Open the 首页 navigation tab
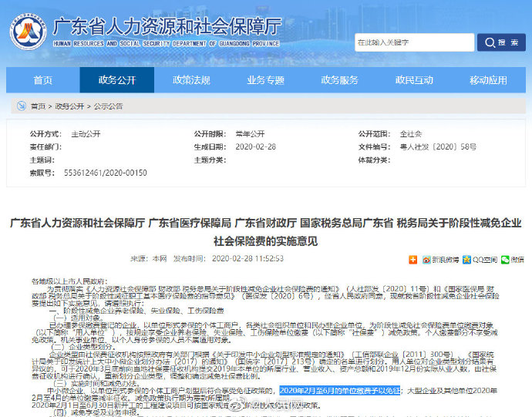 click(43, 80)
